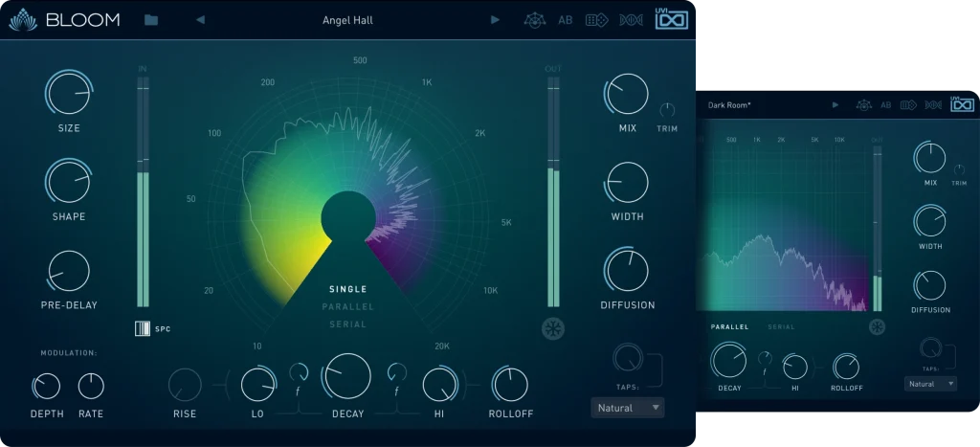Click the large DECAY knob in main window
The width and height of the screenshot is (980, 447).
347,376
